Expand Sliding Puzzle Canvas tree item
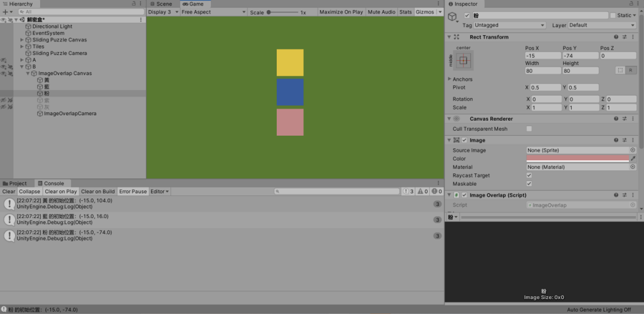The width and height of the screenshot is (644, 314). (x=22, y=40)
